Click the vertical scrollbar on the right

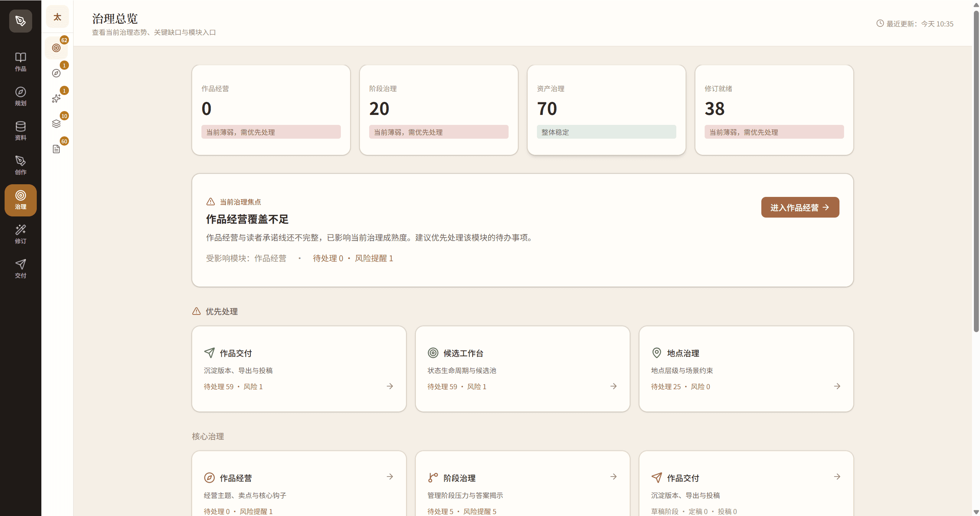point(975,172)
